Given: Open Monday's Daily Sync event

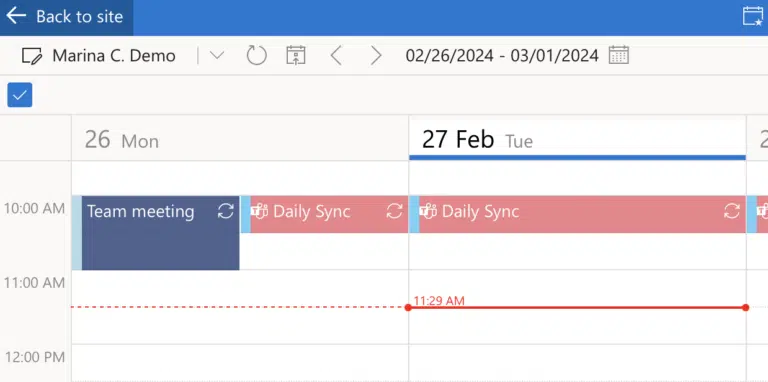Looking at the screenshot, I should pos(324,214).
